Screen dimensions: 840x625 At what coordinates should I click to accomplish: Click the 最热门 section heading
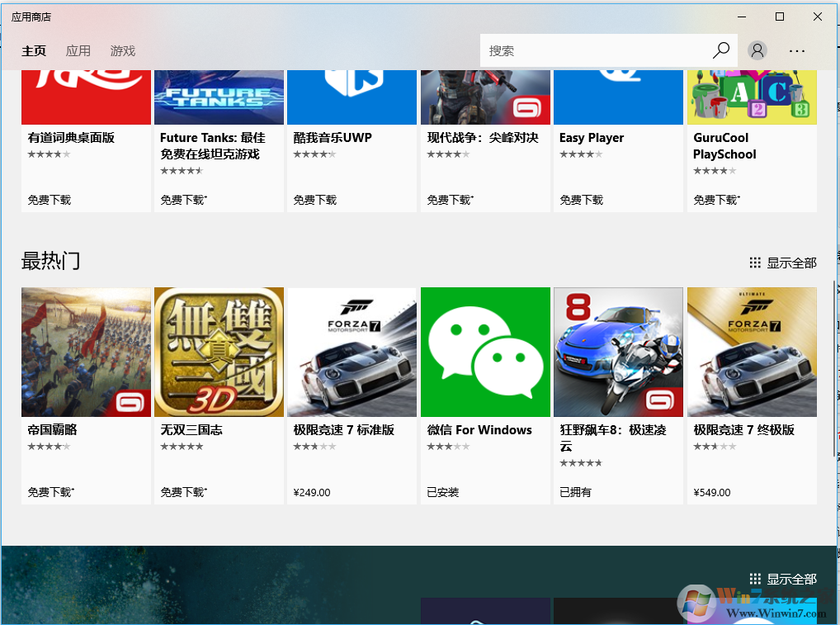(51, 261)
